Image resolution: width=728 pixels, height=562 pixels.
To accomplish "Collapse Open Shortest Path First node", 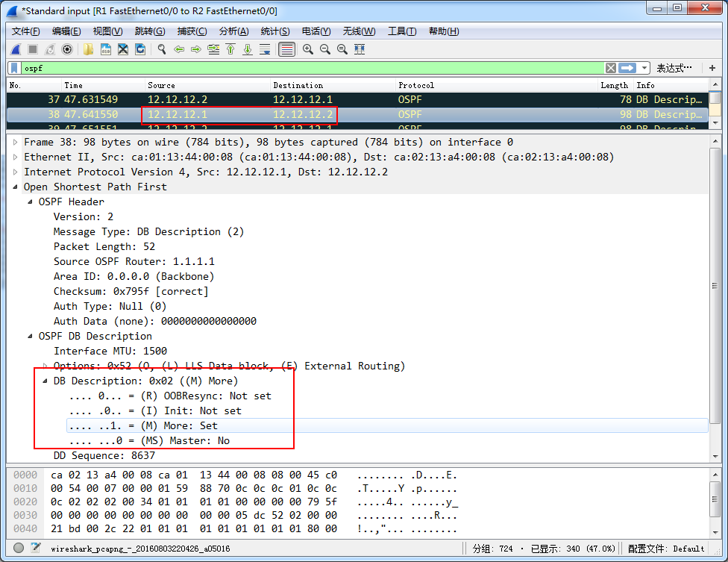I will pos(16,187).
